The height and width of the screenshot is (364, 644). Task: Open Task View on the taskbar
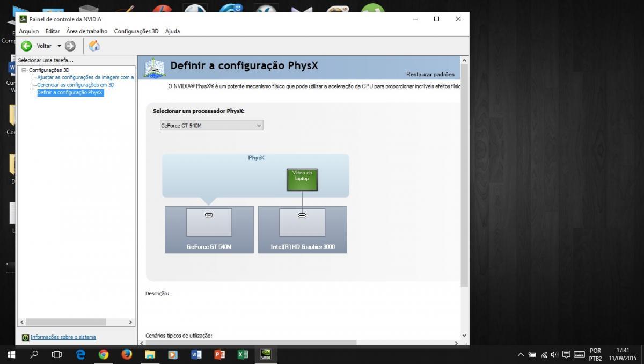(57, 354)
